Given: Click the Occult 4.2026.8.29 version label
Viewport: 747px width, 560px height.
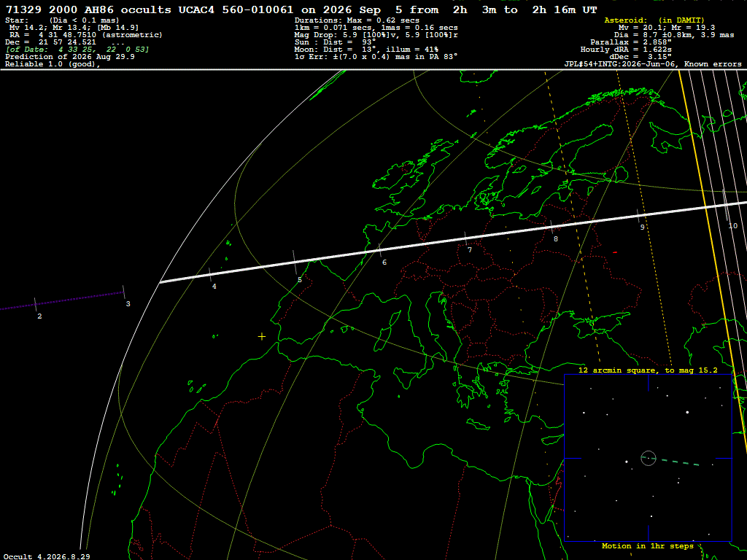Looking at the screenshot, I should point(47,556).
